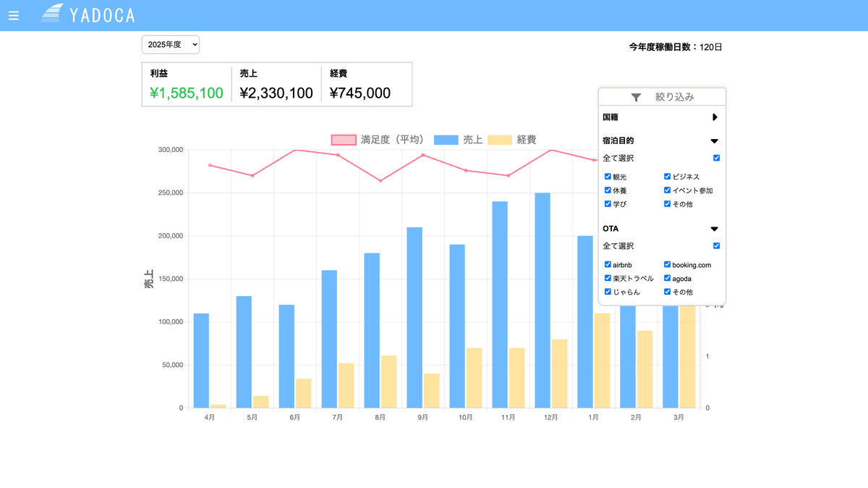Collapse the 宿泊目的 filter section
This screenshot has width=868, height=488.
[x=715, y=141]
